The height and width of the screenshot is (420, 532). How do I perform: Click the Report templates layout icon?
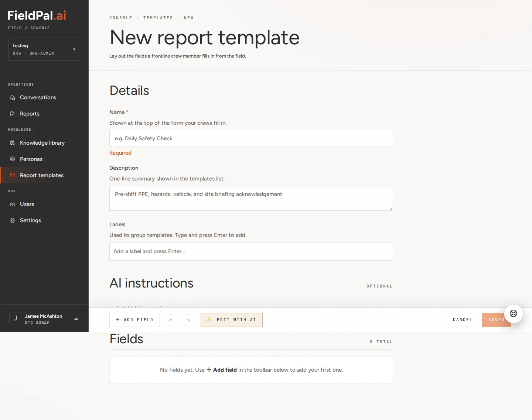(12, 175)
